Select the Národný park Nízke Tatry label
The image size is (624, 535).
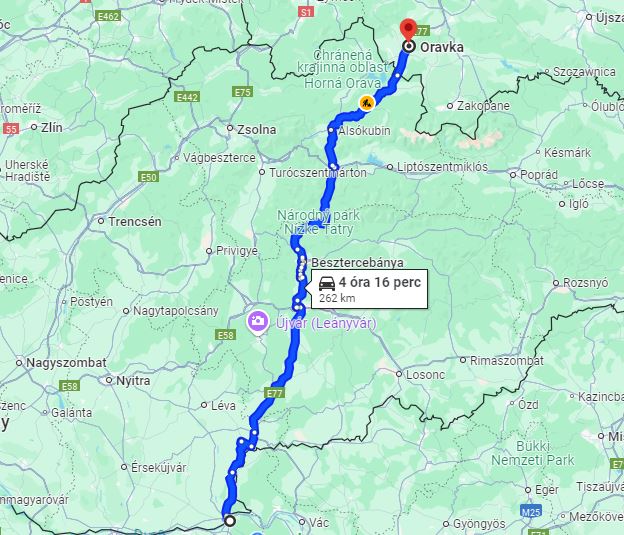318,222
